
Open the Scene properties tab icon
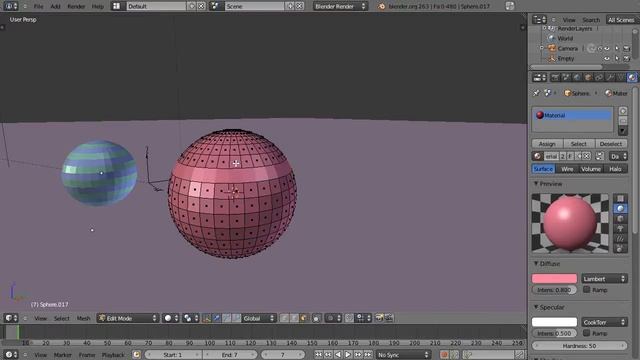[566, 78]
